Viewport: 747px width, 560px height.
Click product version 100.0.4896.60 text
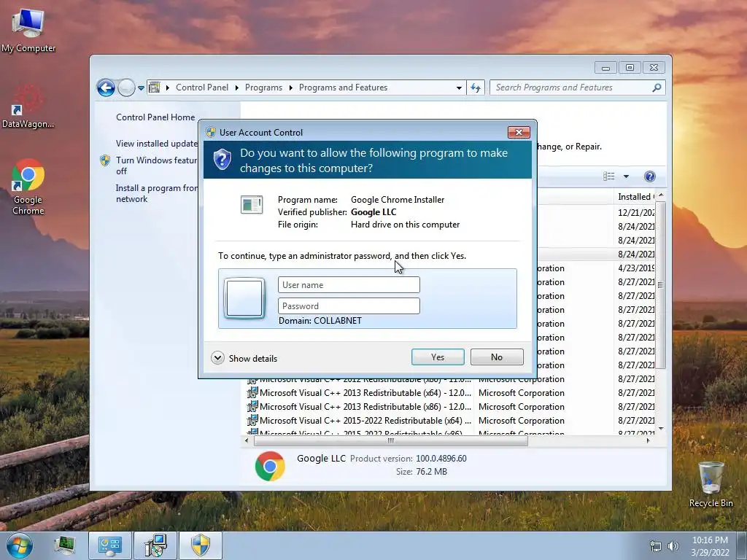(x=441, y=459)
